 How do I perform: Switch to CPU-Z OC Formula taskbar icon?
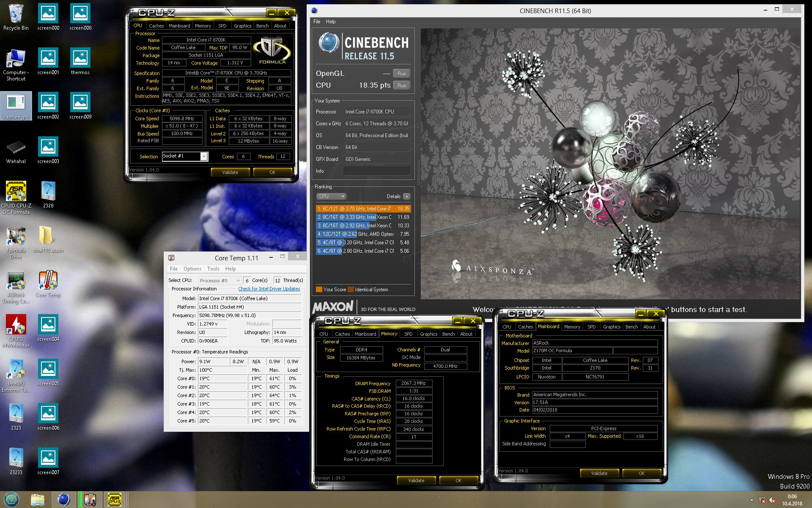pyautogui.click(x=115, y=500)
